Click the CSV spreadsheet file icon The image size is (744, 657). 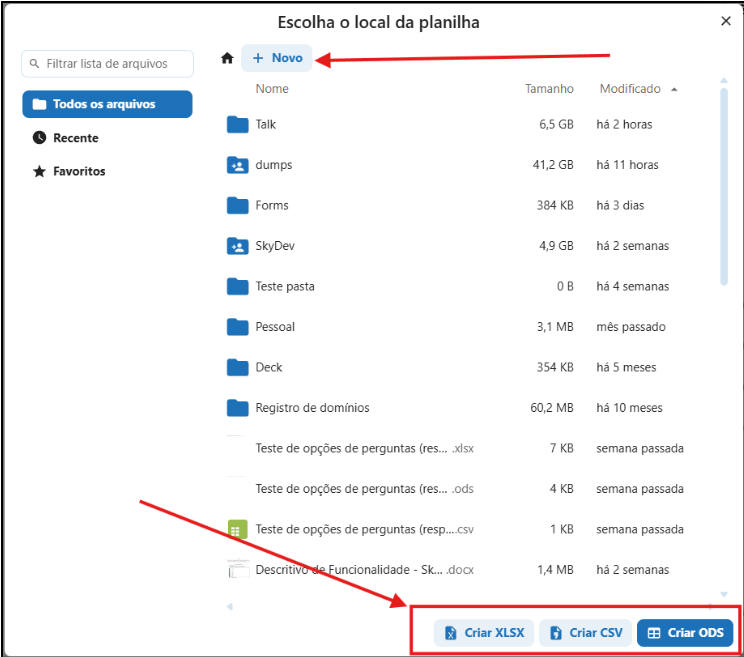tap(237, 529)
